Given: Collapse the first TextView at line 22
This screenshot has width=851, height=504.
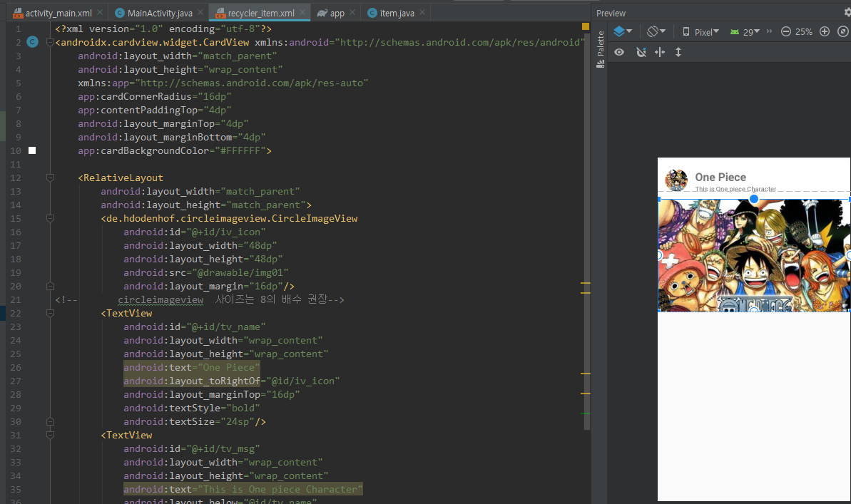Looking at the screenshot, I should click(x=50, y=313).
